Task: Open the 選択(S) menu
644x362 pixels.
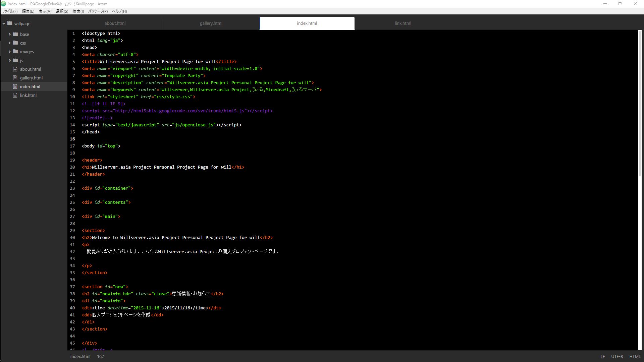Action: 62,11
